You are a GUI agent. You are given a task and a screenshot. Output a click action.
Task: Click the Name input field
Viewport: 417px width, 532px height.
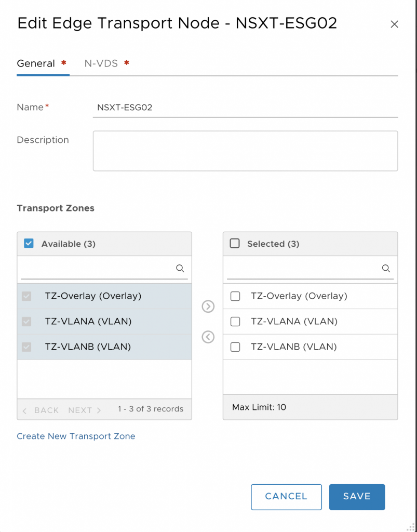245,108
